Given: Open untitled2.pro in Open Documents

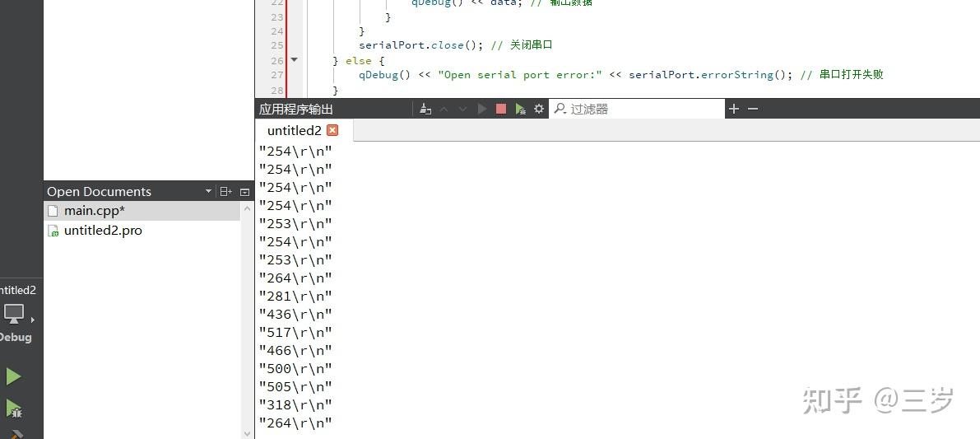Looking at the screenshot, I should pos(142,230).
